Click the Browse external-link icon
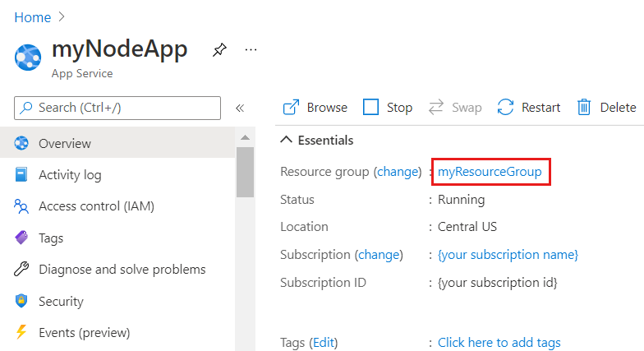Viewport: 644px width, 351px height. point(291,108)
